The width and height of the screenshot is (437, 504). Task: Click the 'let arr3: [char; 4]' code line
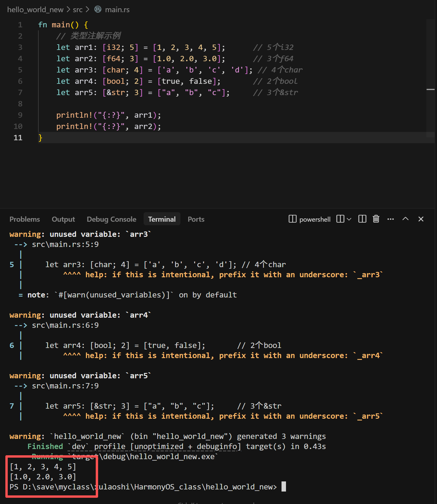(x=154, y=70)
